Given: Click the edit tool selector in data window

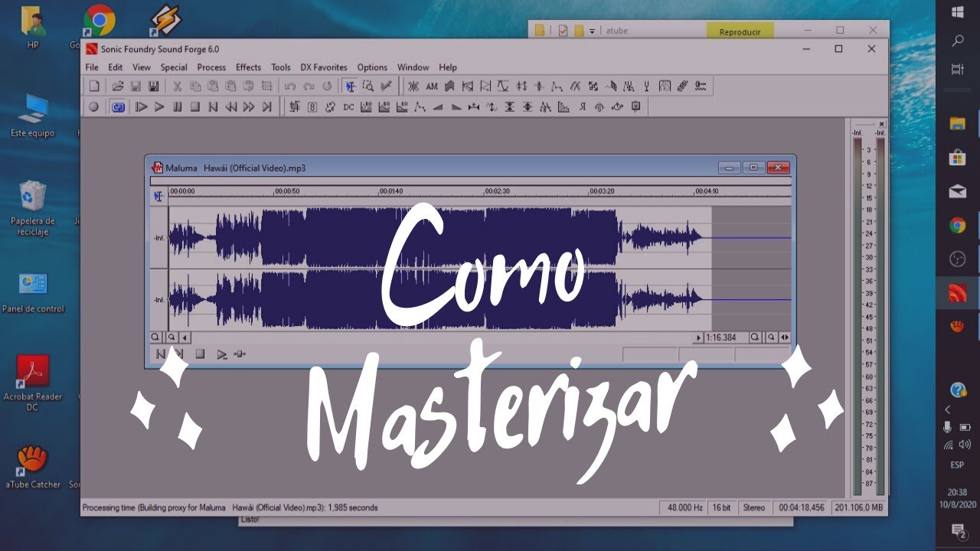Looking at the screenshot, I should tap(158, 196).
